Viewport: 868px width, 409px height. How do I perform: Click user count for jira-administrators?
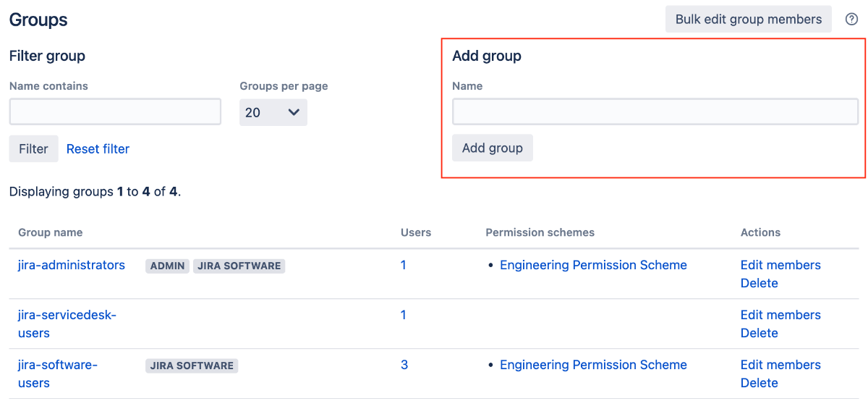[x=404, y=265]
